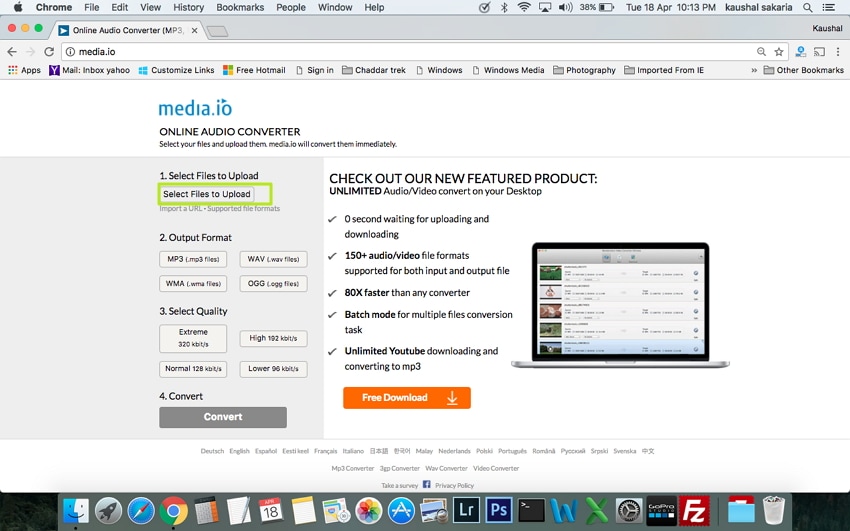Open the Free Hotmail bookmark
Image resolution: width=850 pixels, height=531 pixels.
(254, 70)
